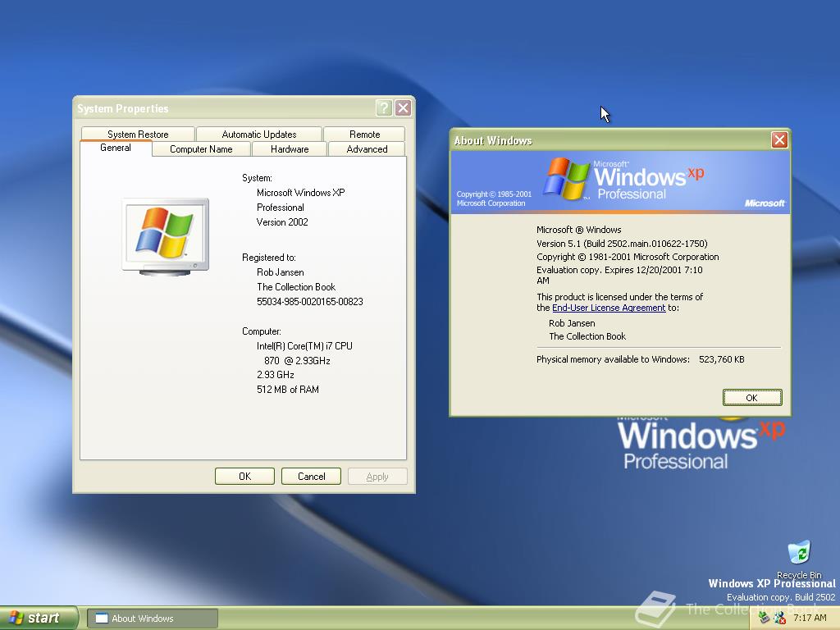This screenshot has height=630, width=840.
Task: Click 'Copyright © 1981-2001 Microsoft Corporation' line
Action: pos(628,257)
